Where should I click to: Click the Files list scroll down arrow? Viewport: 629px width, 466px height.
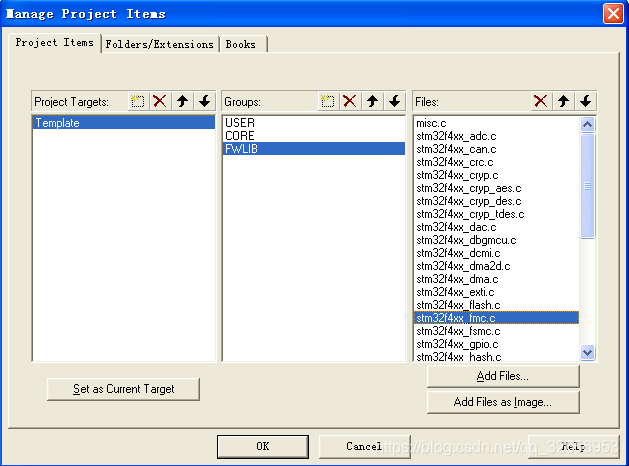(x=588, y=353)
